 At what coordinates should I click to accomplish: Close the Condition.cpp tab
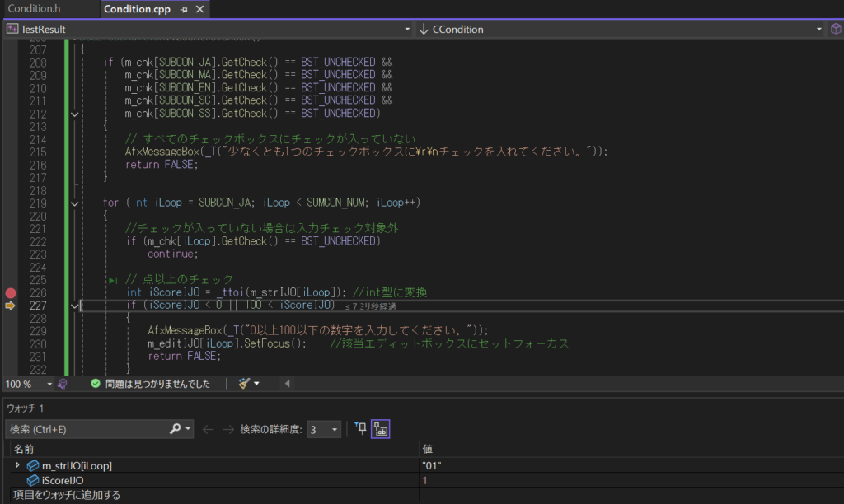coord(199,9)
